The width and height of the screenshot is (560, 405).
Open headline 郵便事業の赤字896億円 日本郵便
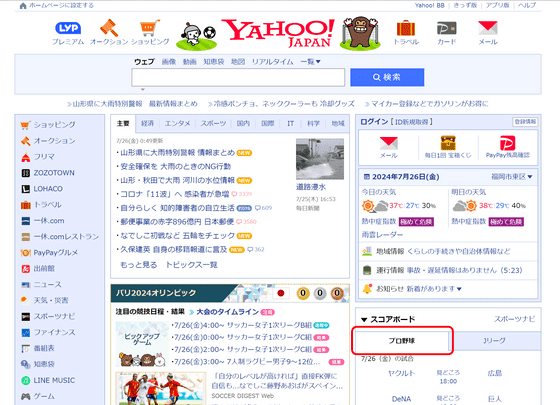click(x=177, y=222)
